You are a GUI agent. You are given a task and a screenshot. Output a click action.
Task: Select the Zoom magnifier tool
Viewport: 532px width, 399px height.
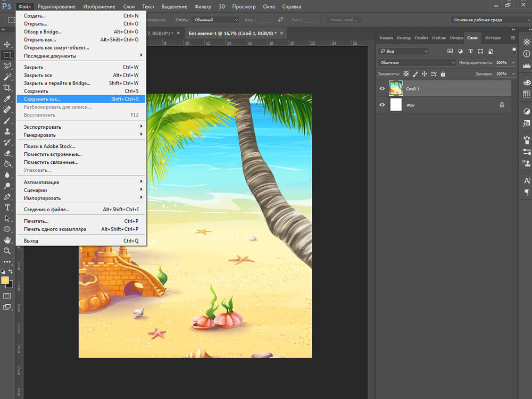[x=7, y=251]
